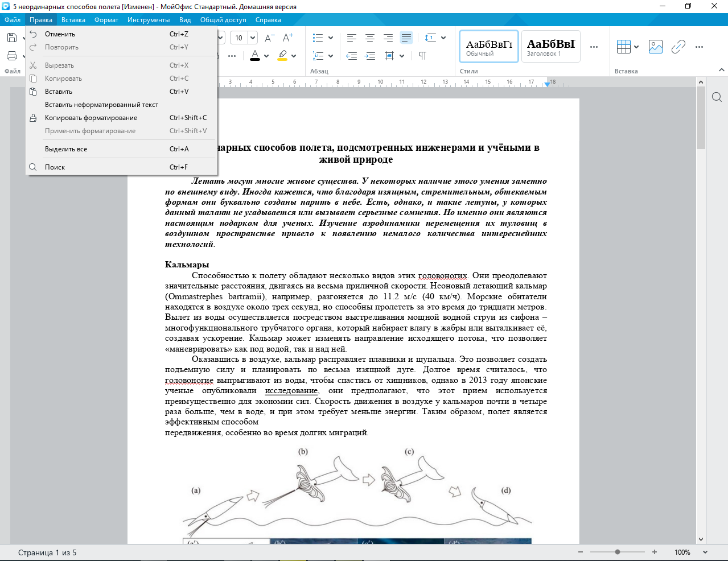Image resolution: width=728 pixels, height=561 pixels.
Task: Open the font size dropdown
Action: pos(253,38)
